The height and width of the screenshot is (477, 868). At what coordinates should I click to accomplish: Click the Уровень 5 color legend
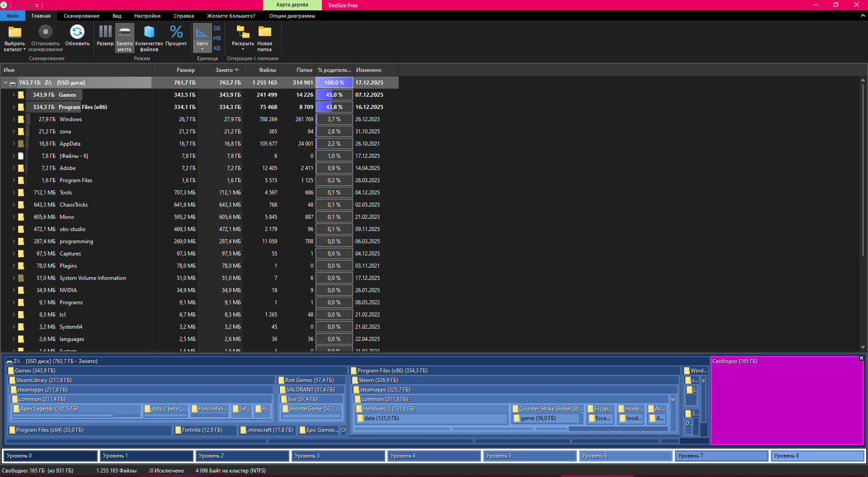(530, 456)
